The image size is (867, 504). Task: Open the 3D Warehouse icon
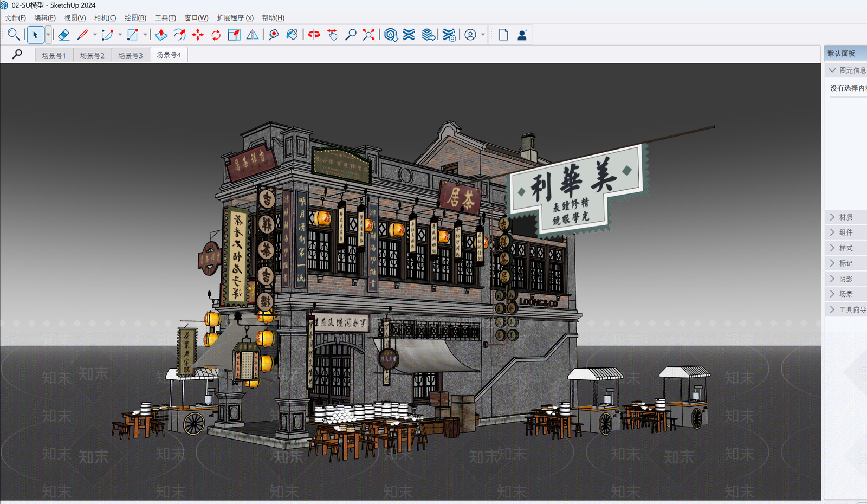(391, 34)
